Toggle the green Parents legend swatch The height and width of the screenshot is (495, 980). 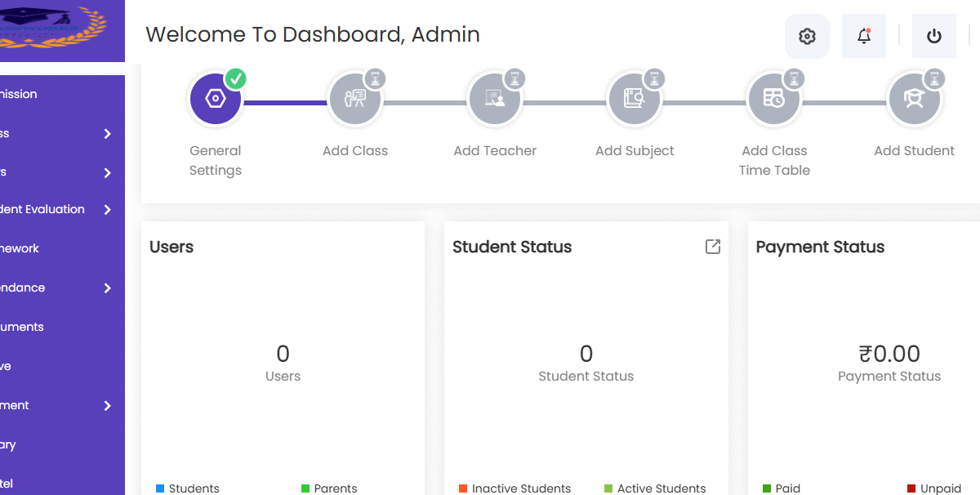coord(305,488)
